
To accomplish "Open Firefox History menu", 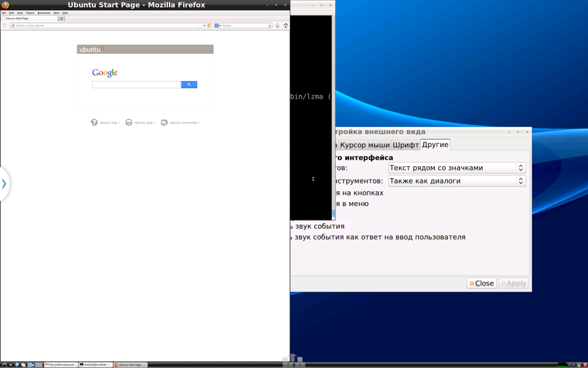I will coord(31,13).
